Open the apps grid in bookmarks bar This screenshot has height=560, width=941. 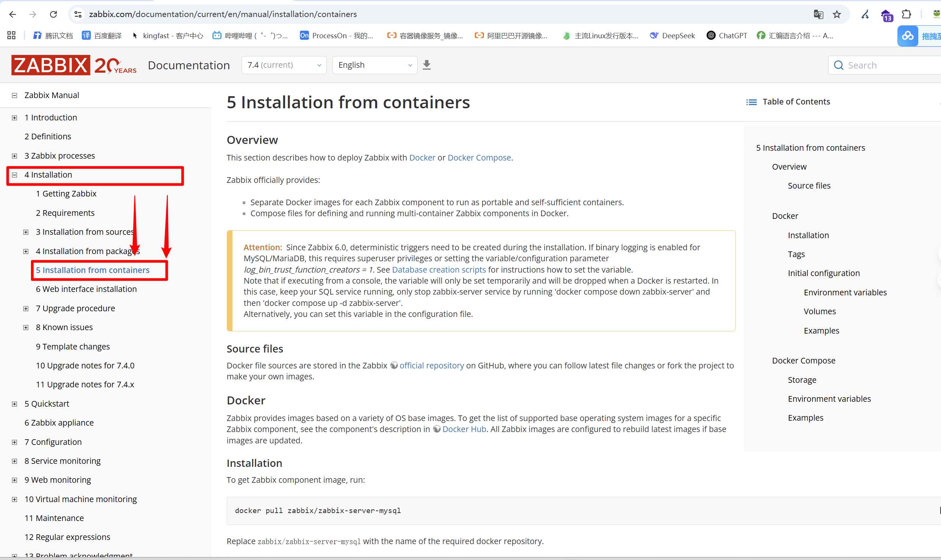[x=11, y=36]
